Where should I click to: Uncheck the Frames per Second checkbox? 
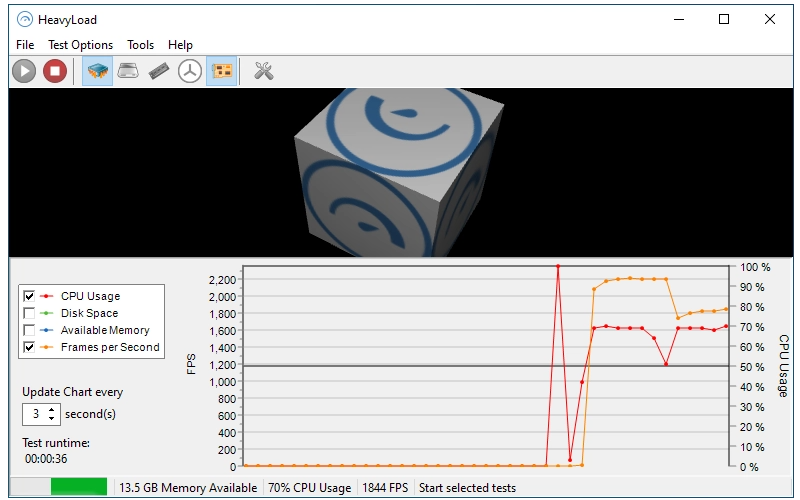coord(29,347)
